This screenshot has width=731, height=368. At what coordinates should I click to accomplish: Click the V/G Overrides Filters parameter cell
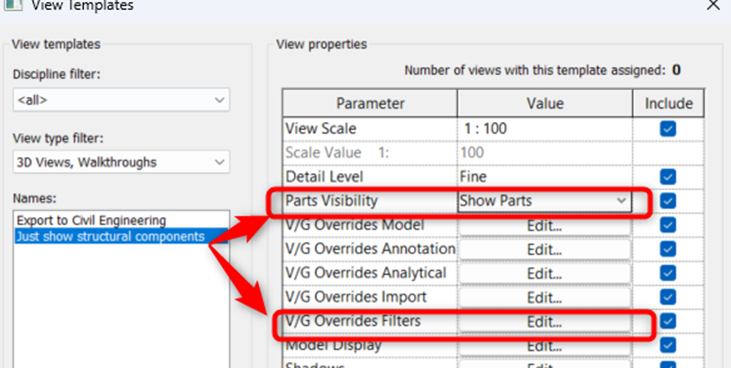(x=370, y=321)
